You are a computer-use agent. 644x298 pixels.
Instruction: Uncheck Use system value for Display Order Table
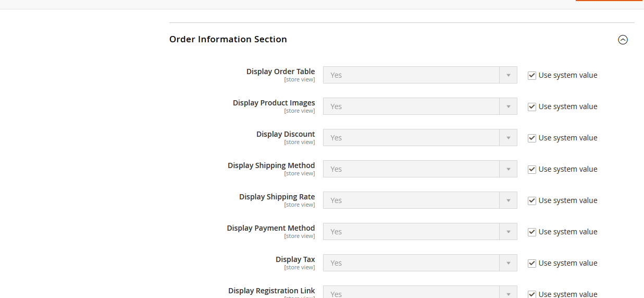pos(532,75)
